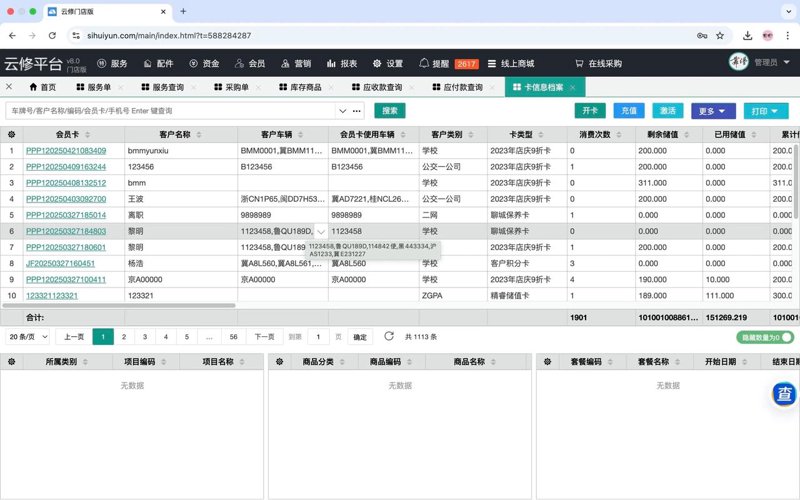The width and height of the screenshot is (800, 500).
Task: Go to 上一页
Action: point(74,337)
